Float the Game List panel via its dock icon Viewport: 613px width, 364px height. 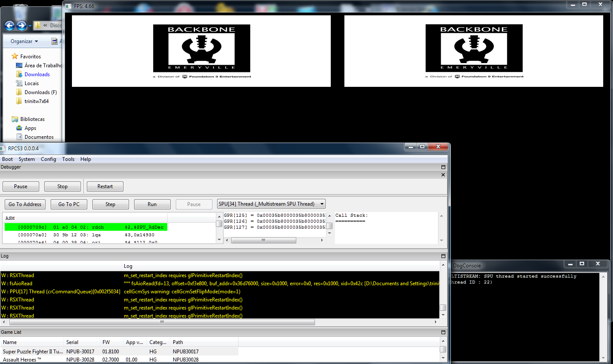coord(443,332)
